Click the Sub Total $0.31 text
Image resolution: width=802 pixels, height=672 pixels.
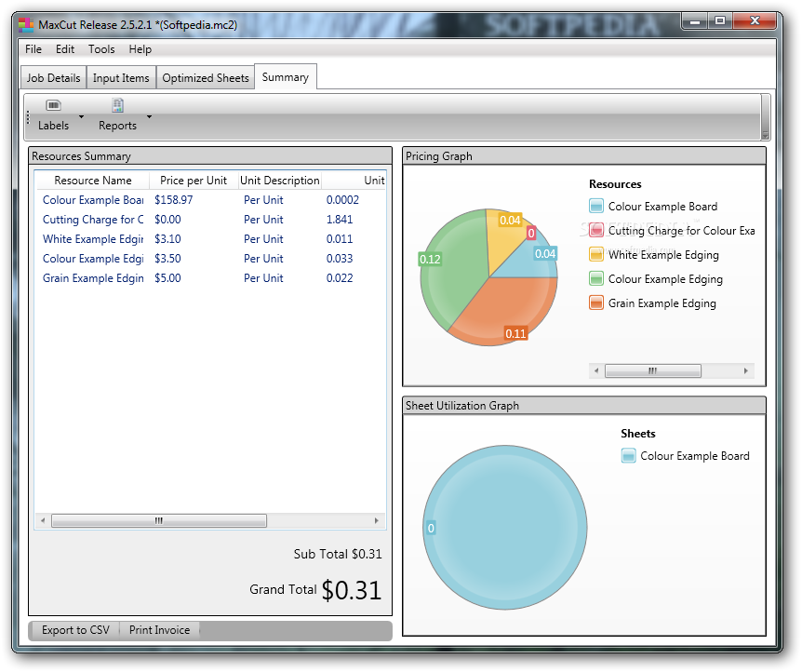coord(338,554)
